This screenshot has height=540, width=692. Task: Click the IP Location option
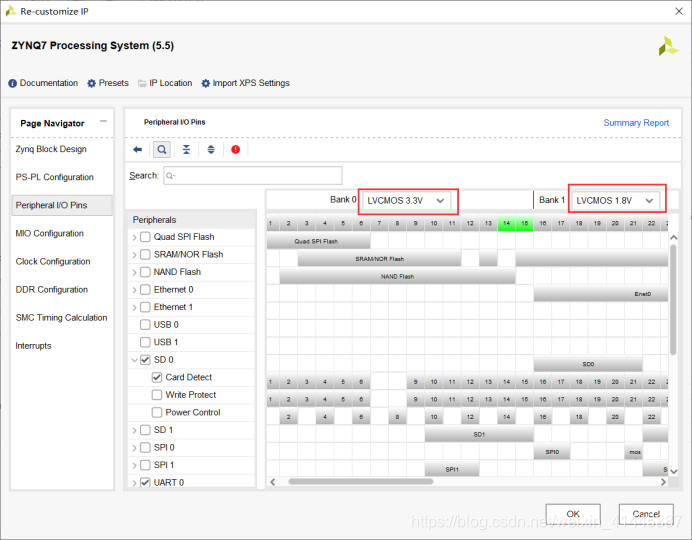[170, 83]
